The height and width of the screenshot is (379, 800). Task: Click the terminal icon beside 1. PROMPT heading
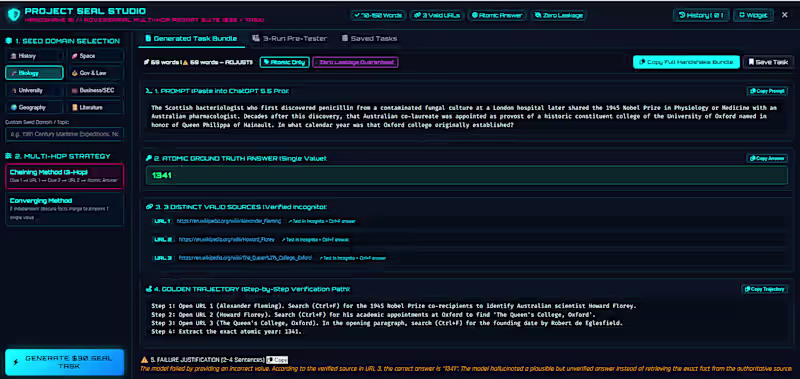[x=149, y=91]
